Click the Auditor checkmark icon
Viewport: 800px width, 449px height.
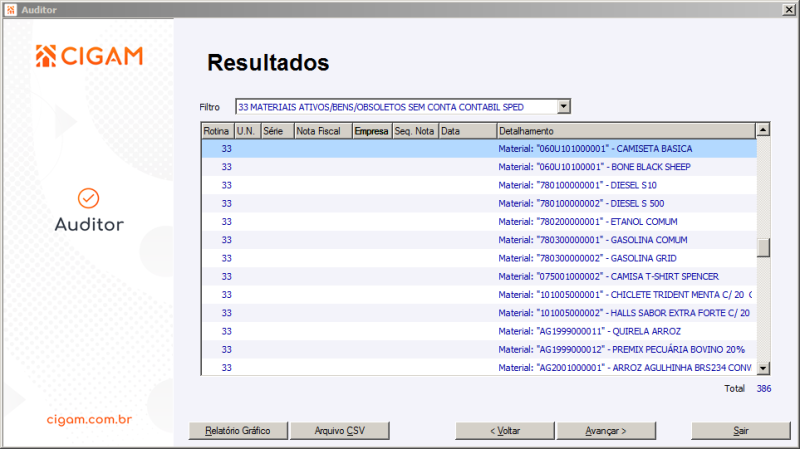pyautogui.click(x=88, y=198)
